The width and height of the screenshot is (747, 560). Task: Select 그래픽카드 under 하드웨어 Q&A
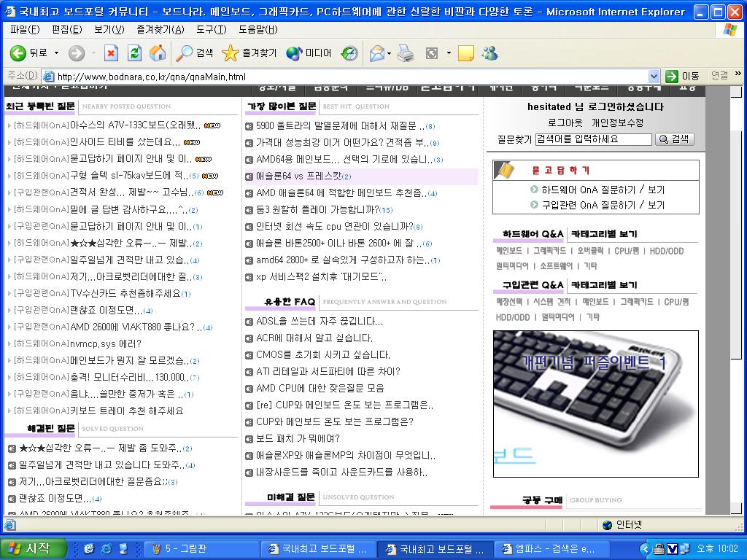549,251
